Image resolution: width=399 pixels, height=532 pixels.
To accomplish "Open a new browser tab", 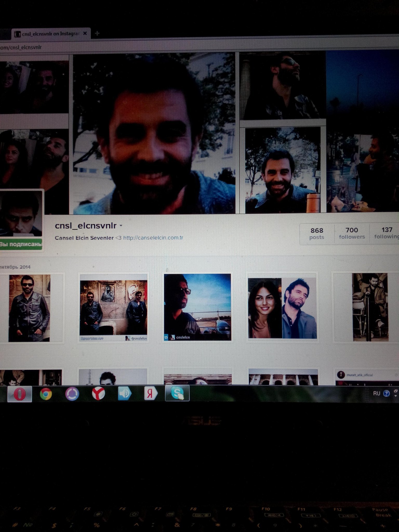I will 97,33.
